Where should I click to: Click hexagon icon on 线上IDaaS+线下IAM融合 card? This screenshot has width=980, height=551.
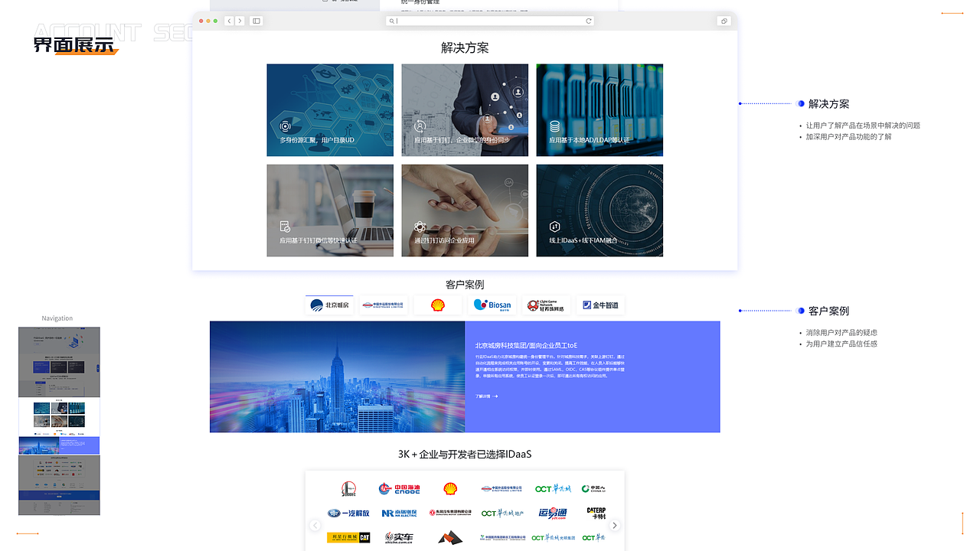[x=554, y=227]
